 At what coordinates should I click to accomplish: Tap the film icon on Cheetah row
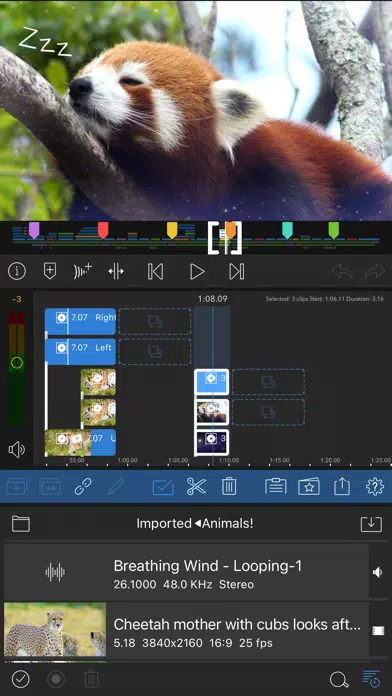(378, 630)
